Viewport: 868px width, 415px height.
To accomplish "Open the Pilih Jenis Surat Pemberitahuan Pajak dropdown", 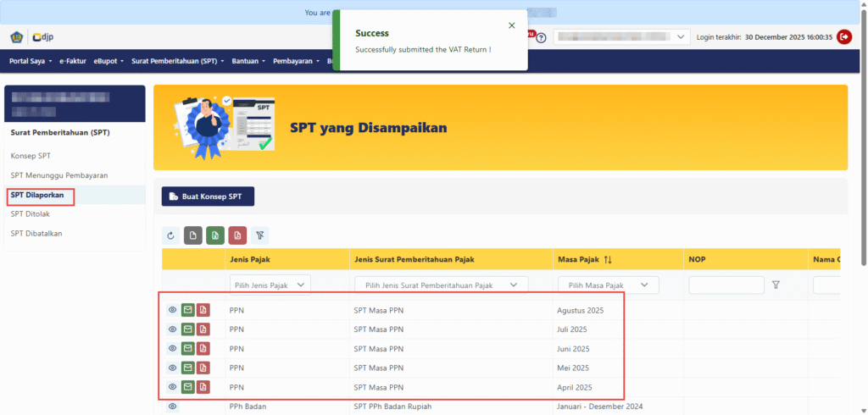I will (x=441, y=285).
